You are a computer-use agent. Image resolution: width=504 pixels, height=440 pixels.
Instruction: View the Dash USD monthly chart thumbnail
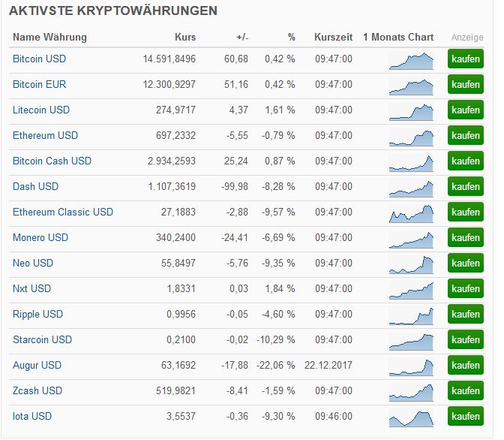(x=411, y=188)
